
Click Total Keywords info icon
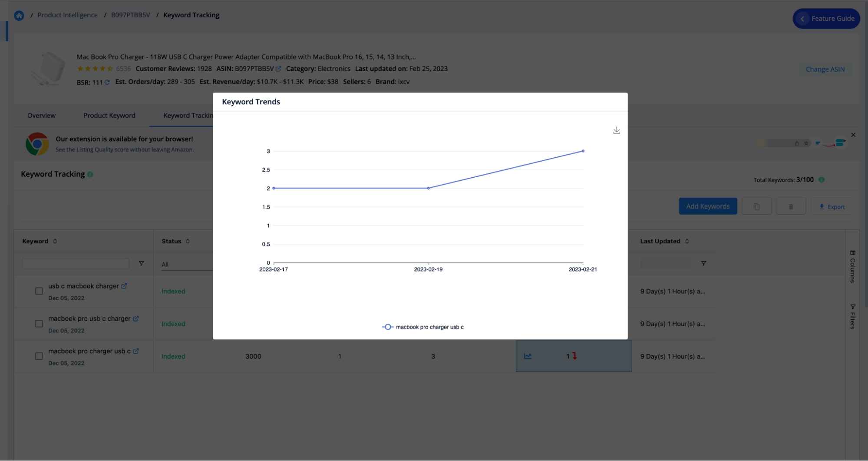coord(822,180)
